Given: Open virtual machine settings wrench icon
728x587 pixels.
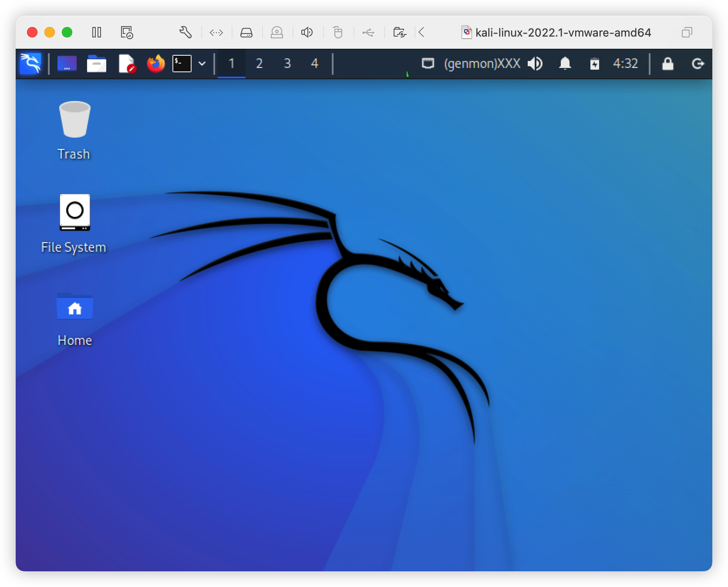Looking at the screenshot, I should click(x=185, y=32).
